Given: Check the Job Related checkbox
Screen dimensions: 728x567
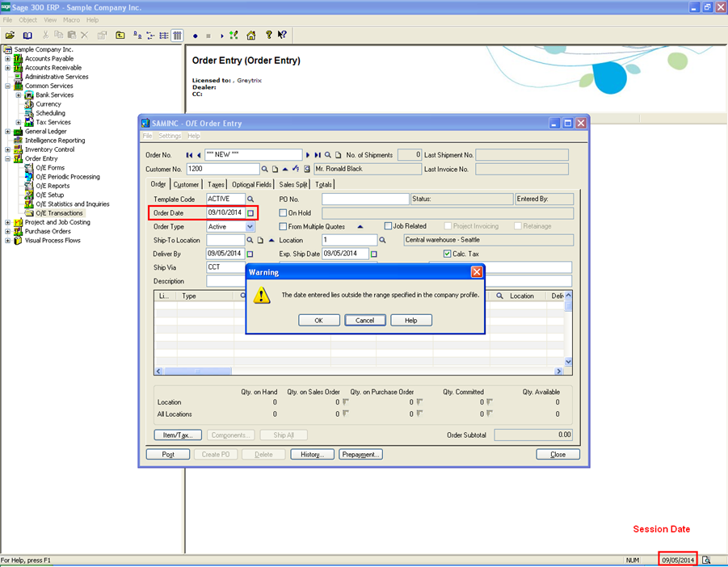Looking at the screenshot, I should [x=388, y=226].
